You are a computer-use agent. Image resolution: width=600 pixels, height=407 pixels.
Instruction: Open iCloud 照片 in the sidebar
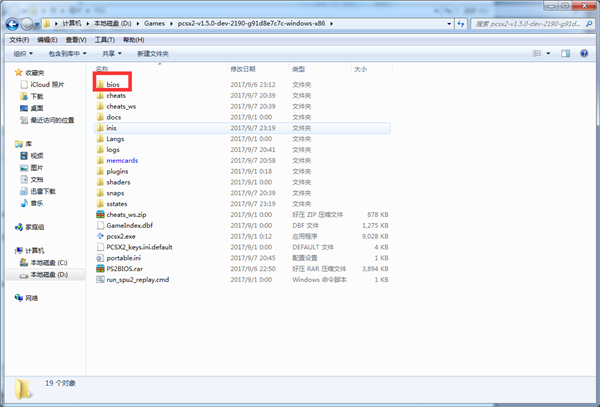pos(42,85)
